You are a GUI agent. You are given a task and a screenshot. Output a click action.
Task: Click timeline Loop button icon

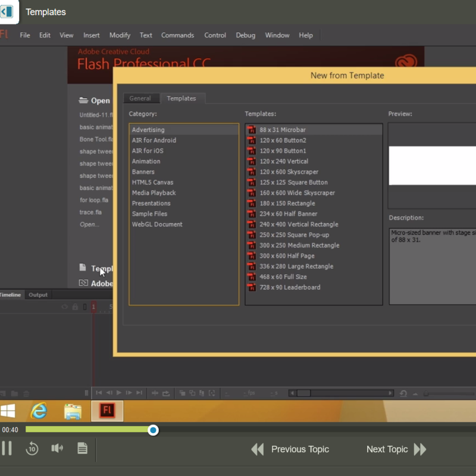pyautogui.click(x=166, y=393)
